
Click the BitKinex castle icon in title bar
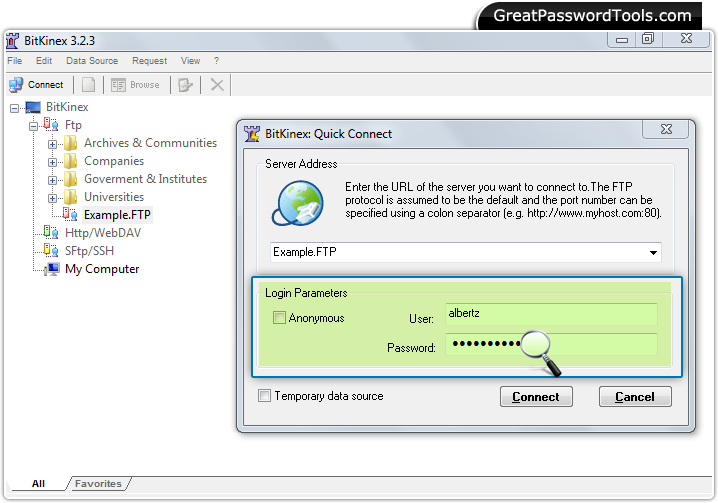tap(13, 41)
